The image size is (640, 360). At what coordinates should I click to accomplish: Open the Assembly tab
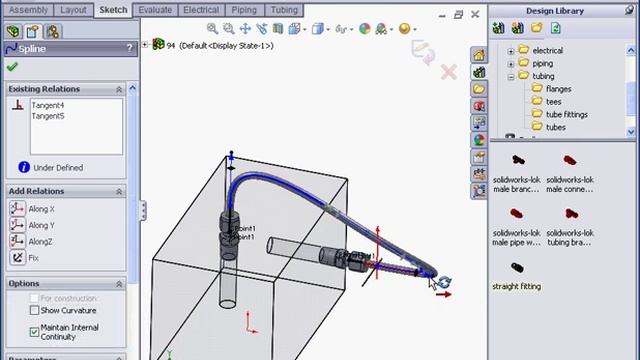click(x=28, y=10)
